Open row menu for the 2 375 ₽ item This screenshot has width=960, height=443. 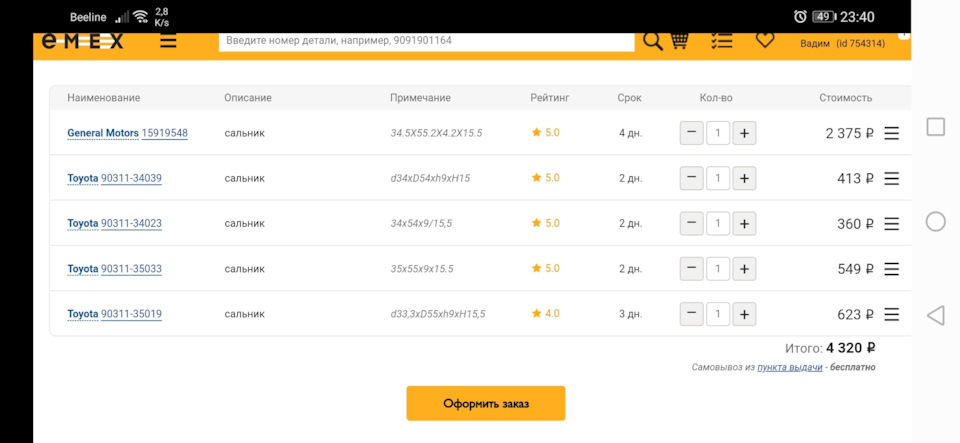click(891, 133)
